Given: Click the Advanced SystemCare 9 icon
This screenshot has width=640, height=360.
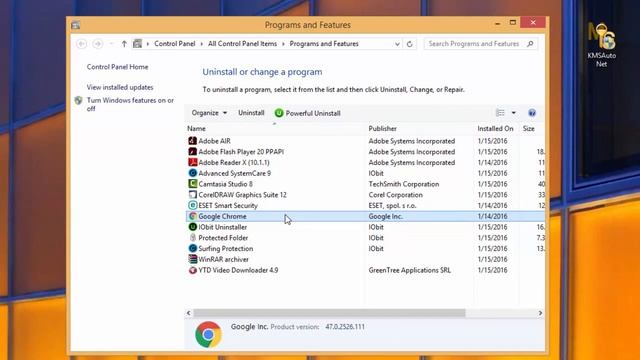Looking at the screenshot, I should pyautogui.click(x=193, y=173).
